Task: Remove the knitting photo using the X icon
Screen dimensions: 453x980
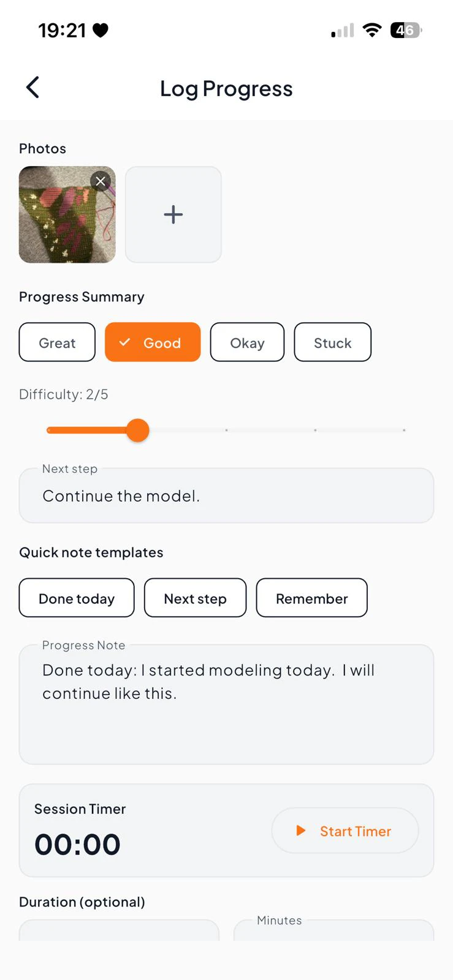Action: coord(100,181)
